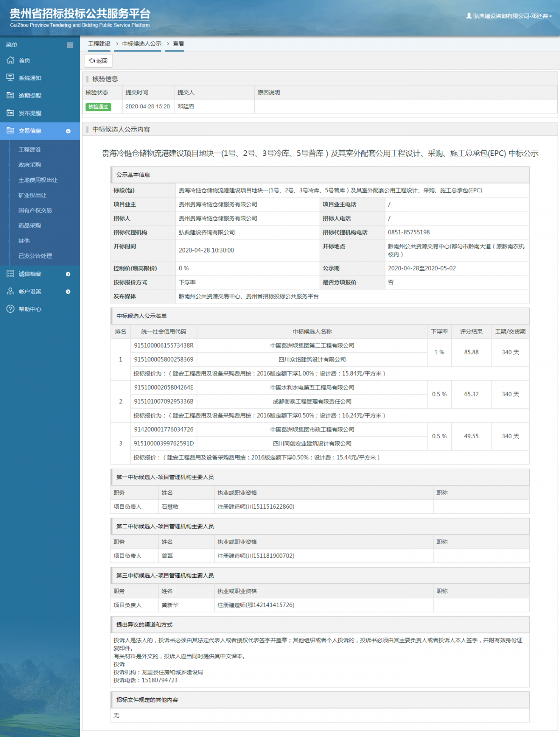
Task: Click the question mark icon for 帮助中心
Action: click(10, 309)
